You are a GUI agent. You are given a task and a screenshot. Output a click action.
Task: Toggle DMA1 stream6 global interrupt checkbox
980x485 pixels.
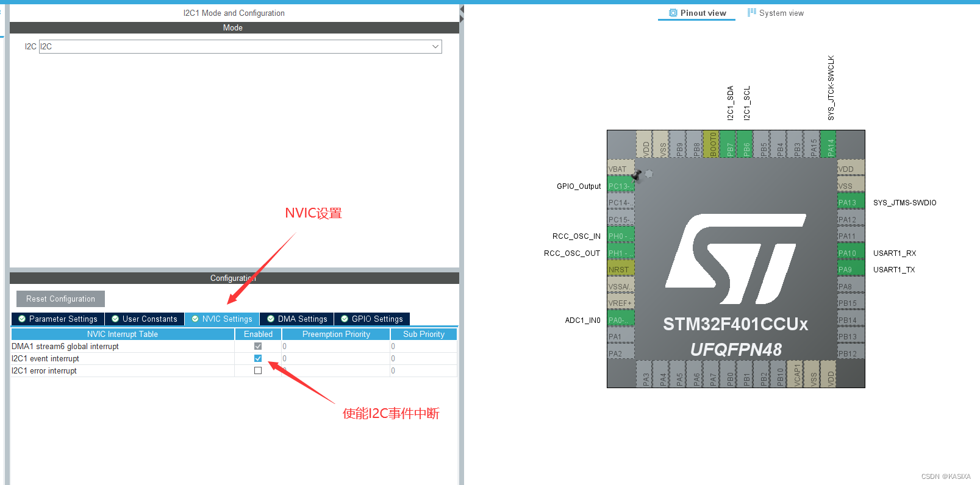(x=258, y=346)
